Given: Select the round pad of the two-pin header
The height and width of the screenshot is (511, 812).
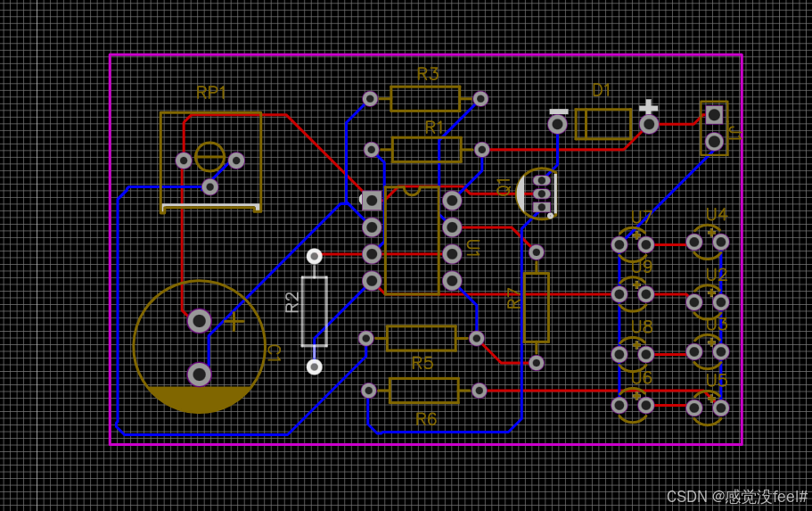Looking at the screenshot, I should tap(714, 141).
